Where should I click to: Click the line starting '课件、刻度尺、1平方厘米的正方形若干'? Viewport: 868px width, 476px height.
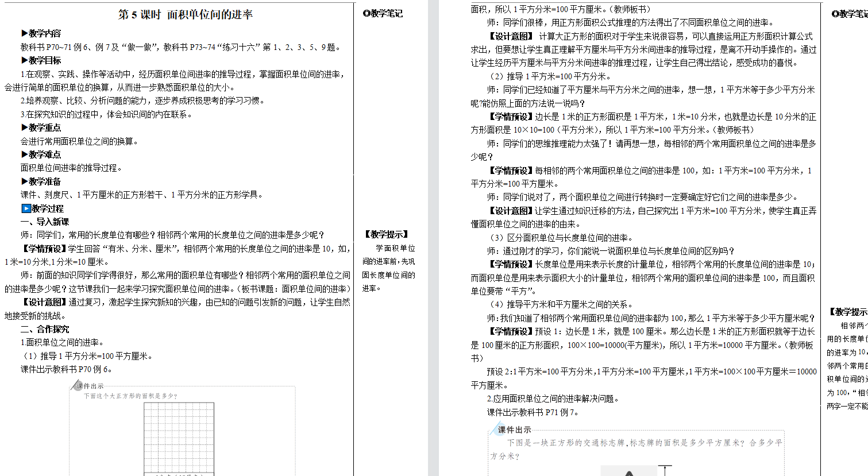(x=142, y=195)
